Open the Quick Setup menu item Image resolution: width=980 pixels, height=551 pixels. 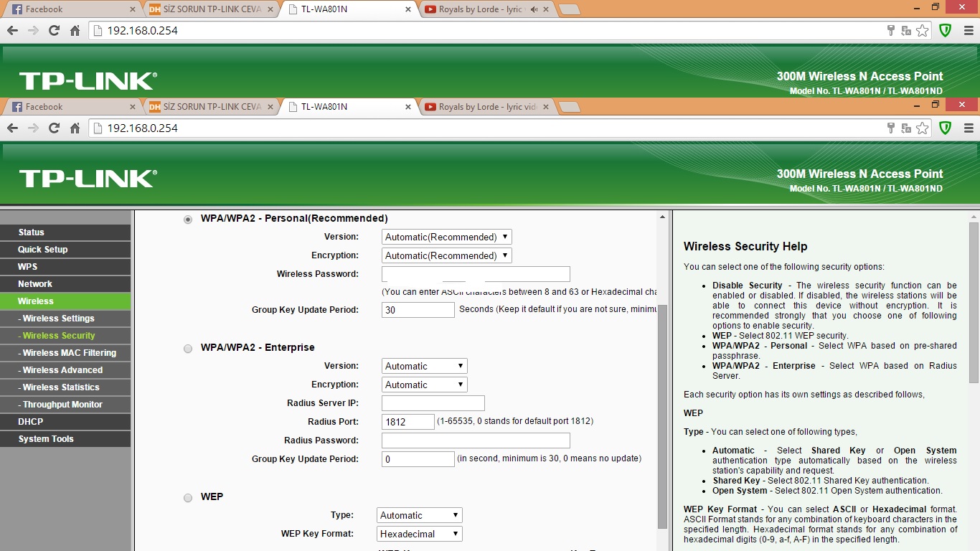tap(65, 250)
